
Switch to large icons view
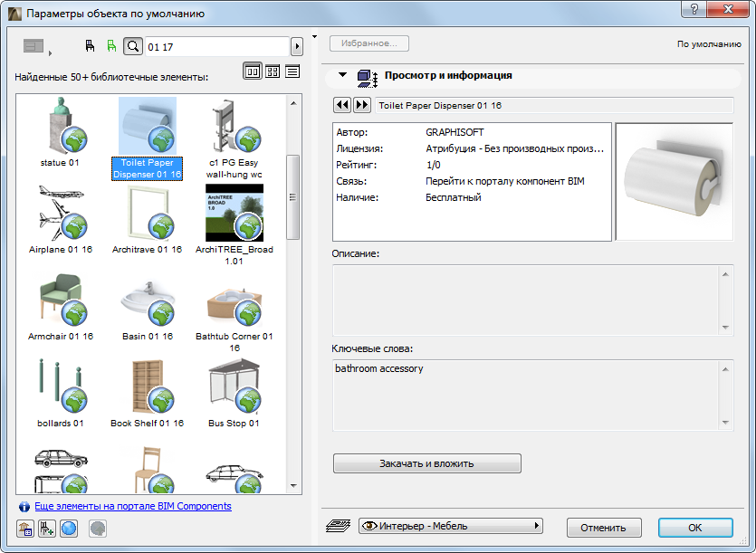click(253, 72)
